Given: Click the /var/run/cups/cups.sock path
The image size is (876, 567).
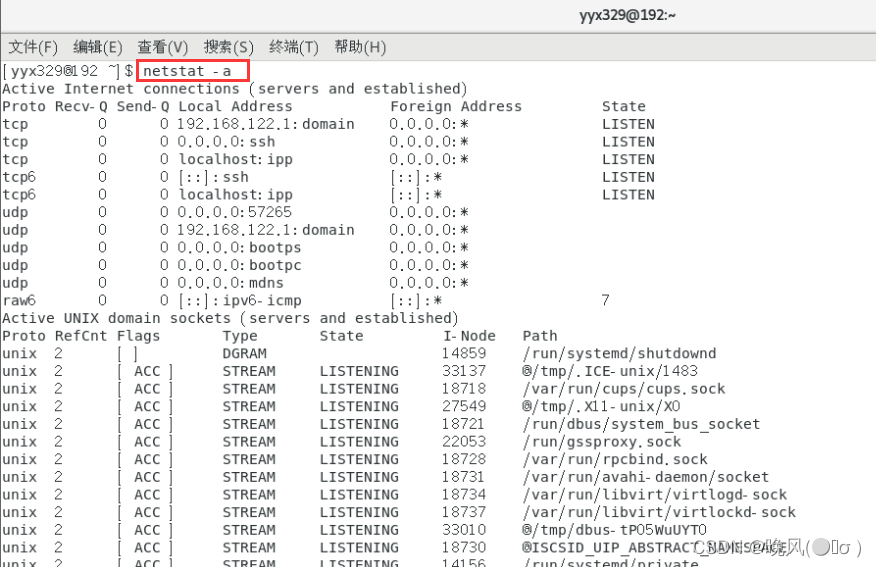Looking at the screenshot, I should (623, 388).
